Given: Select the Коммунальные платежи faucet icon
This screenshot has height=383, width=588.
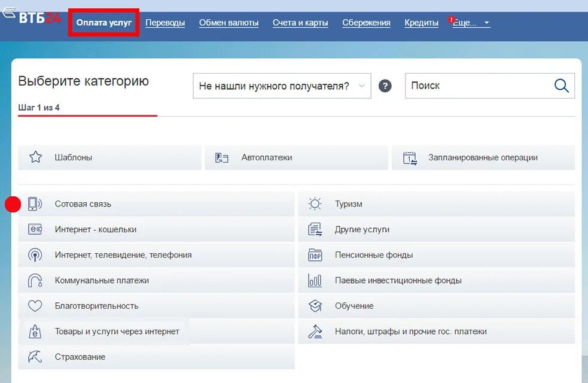Looking at the screenshot, I should coord(35,280).
